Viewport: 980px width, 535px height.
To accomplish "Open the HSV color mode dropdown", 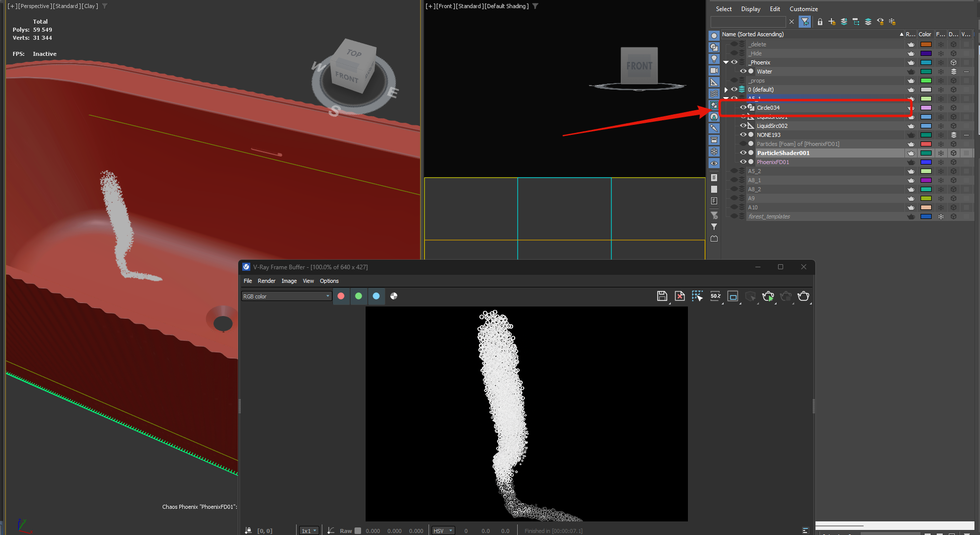I will (x=444, y=530).
